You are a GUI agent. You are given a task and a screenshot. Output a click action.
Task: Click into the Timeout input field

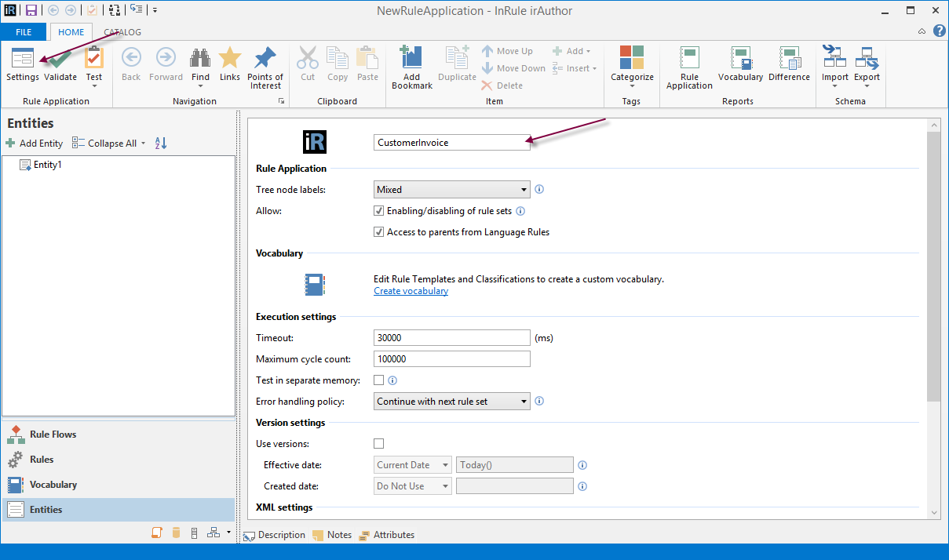click(451, 338)
